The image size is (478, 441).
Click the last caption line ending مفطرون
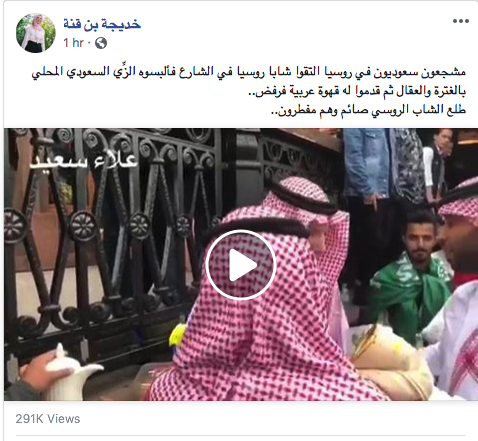pyautogui.click(x=368, y=110)
